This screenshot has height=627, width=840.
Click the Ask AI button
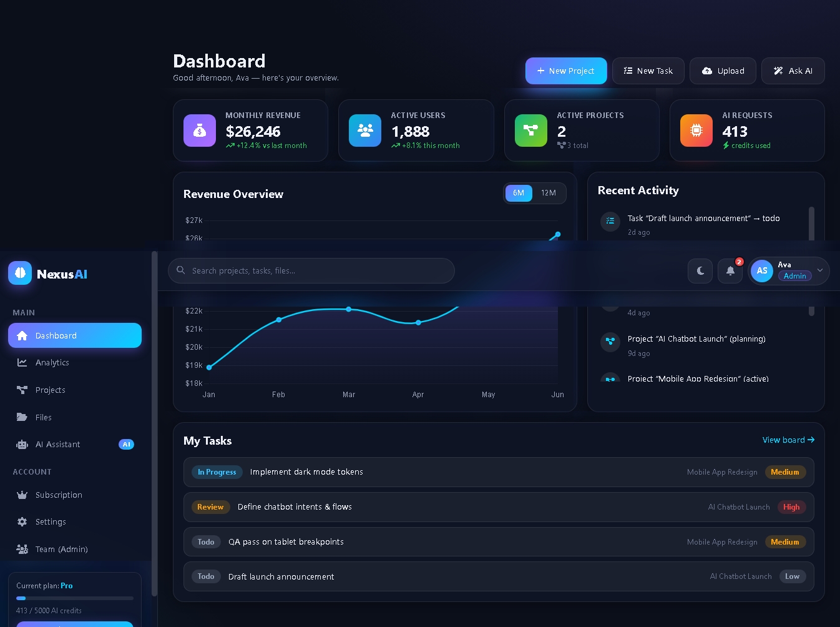(793, 71)
